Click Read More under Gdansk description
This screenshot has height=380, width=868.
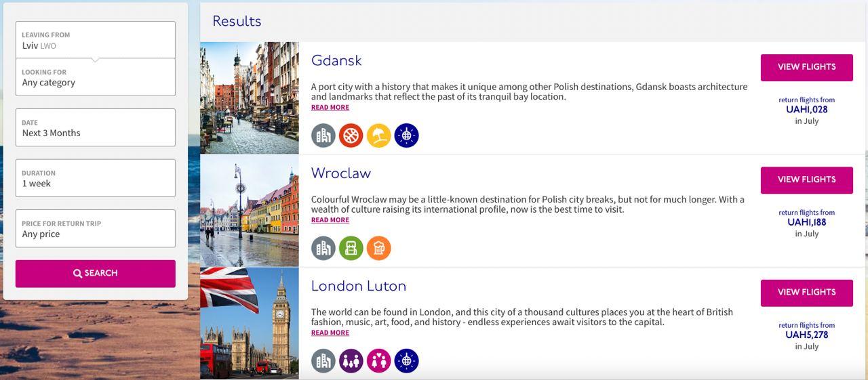tap(330, 107)
